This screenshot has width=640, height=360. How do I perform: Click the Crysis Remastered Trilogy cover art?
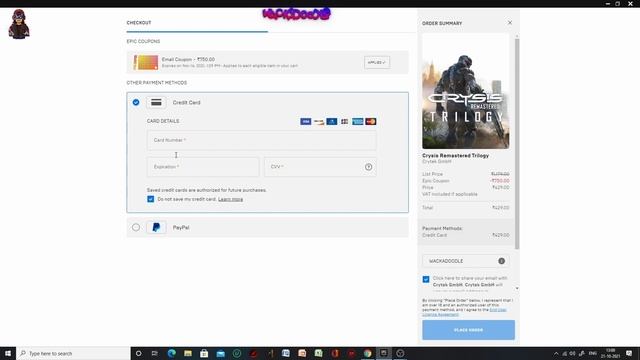tap(465, 92)
